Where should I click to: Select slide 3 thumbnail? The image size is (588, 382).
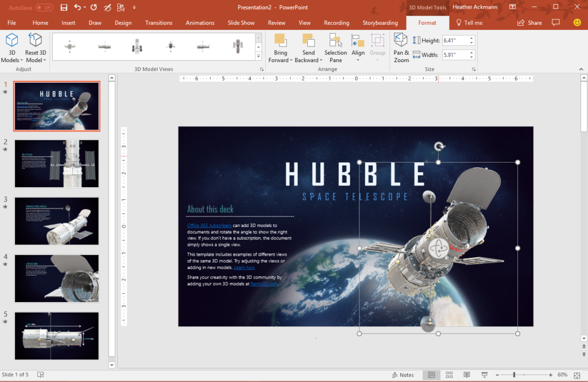(57, 221)
